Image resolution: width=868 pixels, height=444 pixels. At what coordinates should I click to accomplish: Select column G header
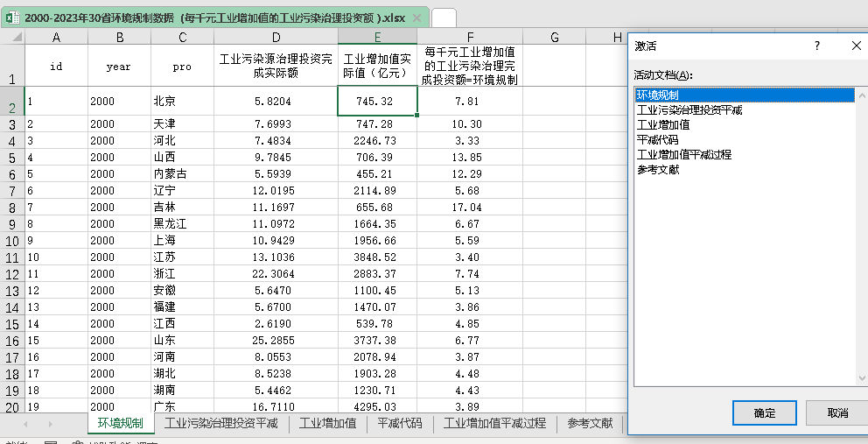click(x=555, y=37)
